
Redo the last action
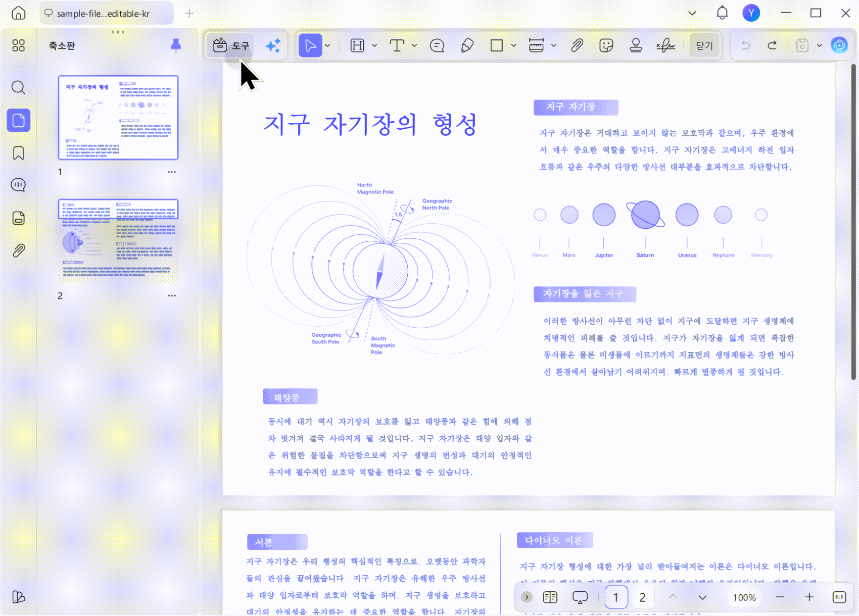click(772, 46)
